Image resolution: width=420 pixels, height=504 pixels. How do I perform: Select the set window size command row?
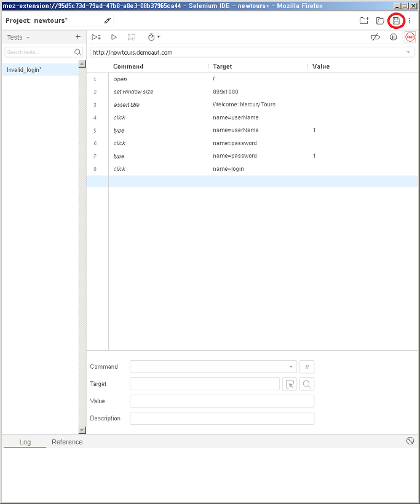click(x=253, y=92)
